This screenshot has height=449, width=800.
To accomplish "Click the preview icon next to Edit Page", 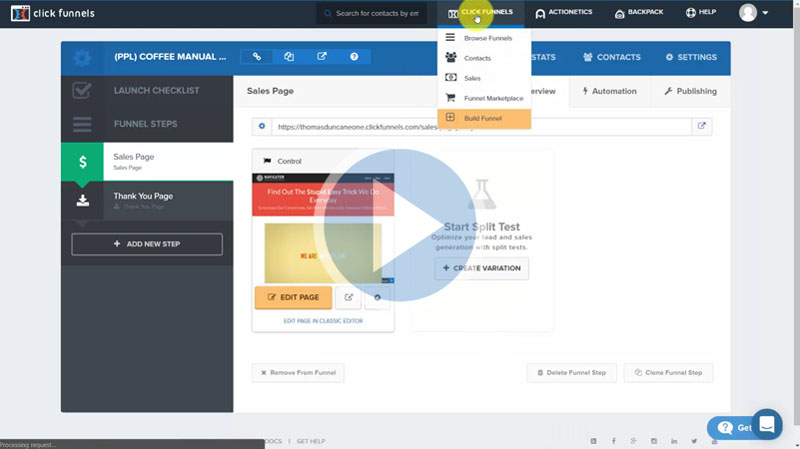I will click(x=348, y=297).
